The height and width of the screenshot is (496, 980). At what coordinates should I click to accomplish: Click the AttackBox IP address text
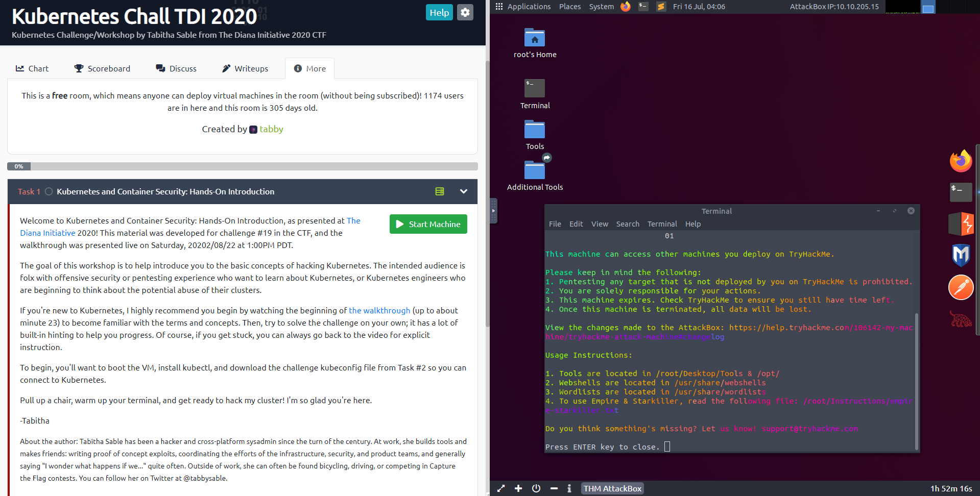tap(834, 7)
